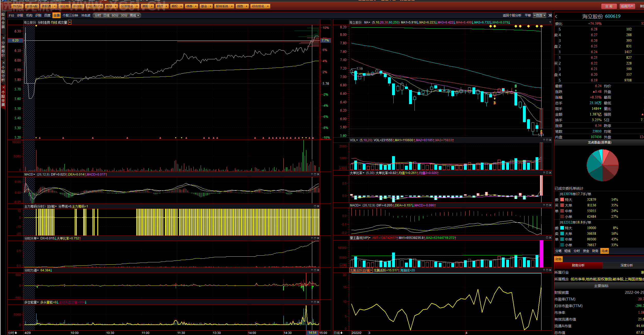Open the F10 company info tab

pyautogui.click(x=11, y=15)
